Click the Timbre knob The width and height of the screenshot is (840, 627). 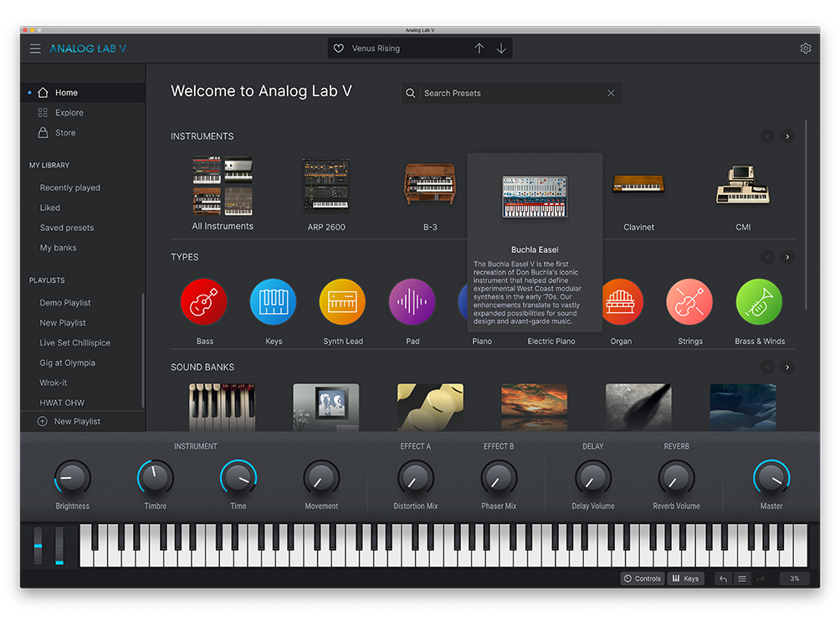pyautogui.click(x=156, y=477)
